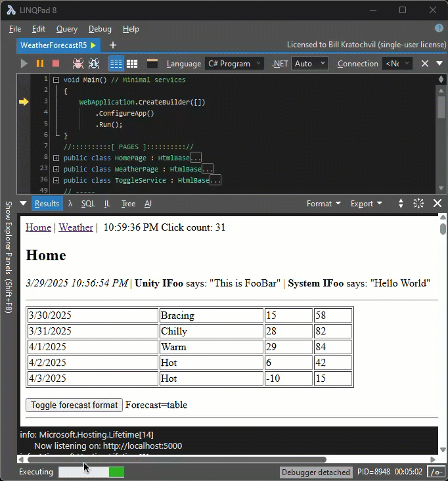Collapse the Main method fold marker
This screenshot has height=481, width=448.
(x=56, y=80)
